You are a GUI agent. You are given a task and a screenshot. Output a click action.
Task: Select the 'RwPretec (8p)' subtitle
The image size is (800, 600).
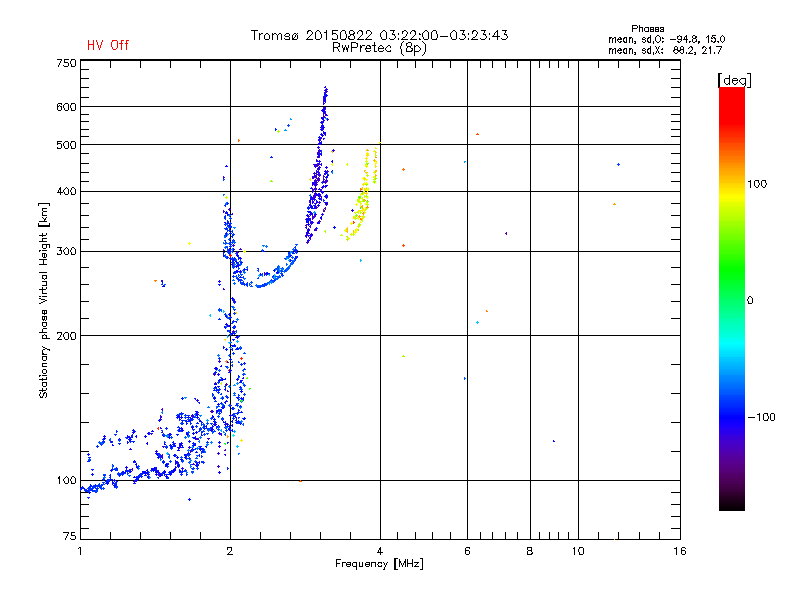tap(379, 48)
